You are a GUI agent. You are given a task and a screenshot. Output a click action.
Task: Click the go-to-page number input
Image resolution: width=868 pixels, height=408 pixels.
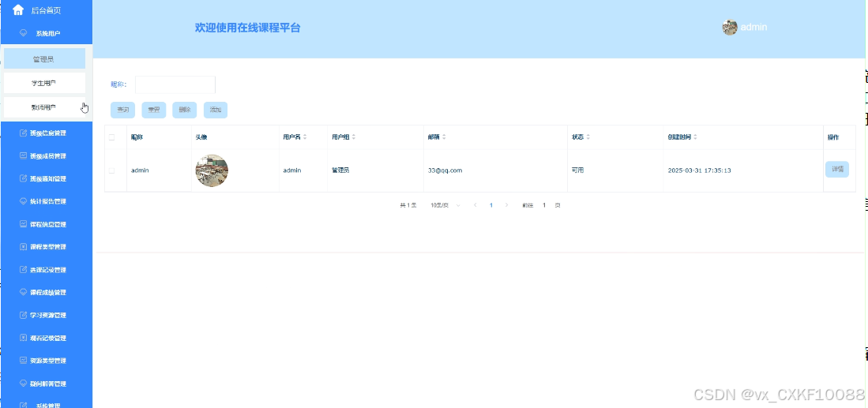(544, 205)
